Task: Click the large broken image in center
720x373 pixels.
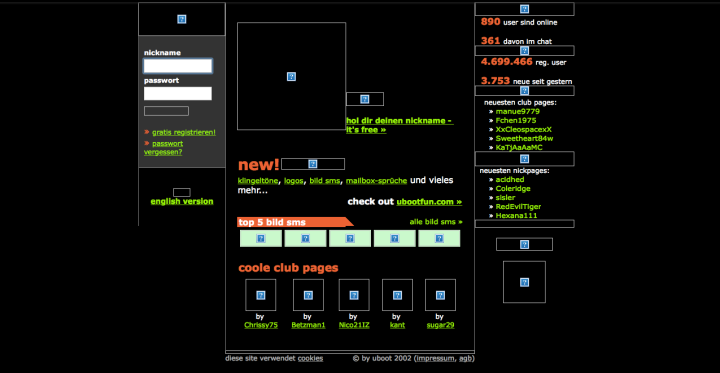Action: tap(291, 76)
